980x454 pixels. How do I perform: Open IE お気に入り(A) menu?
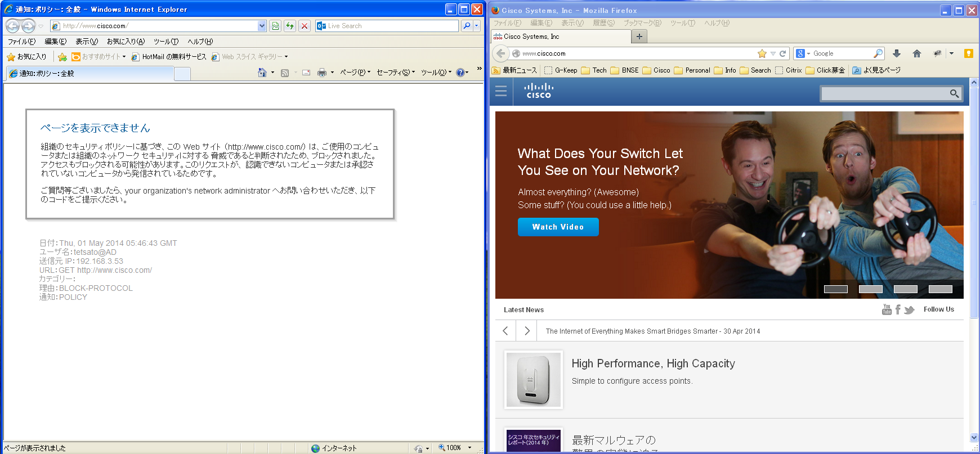[x=126, y=42]
